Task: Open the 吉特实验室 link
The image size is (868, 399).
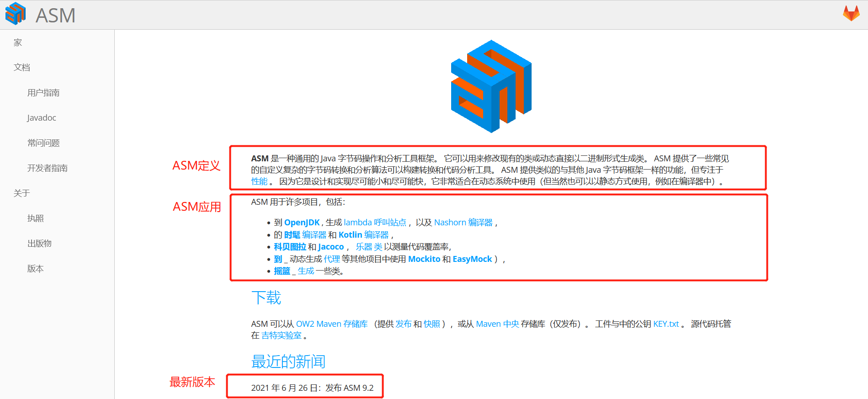Action: pos(282,335)
